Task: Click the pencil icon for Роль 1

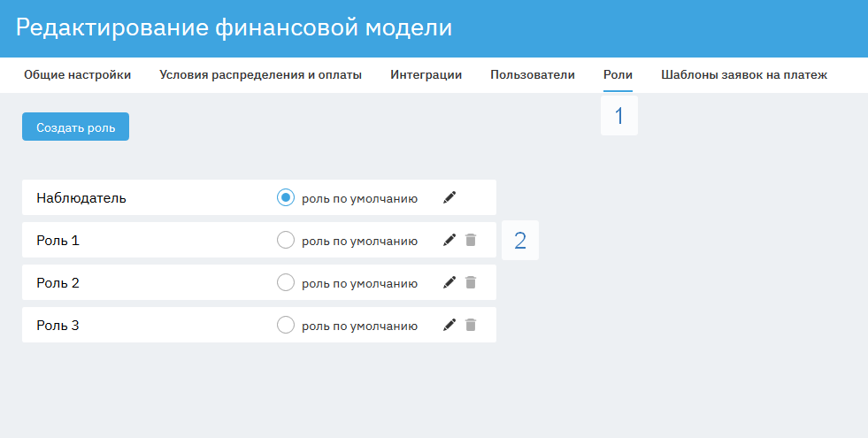Action: (449, 240)
